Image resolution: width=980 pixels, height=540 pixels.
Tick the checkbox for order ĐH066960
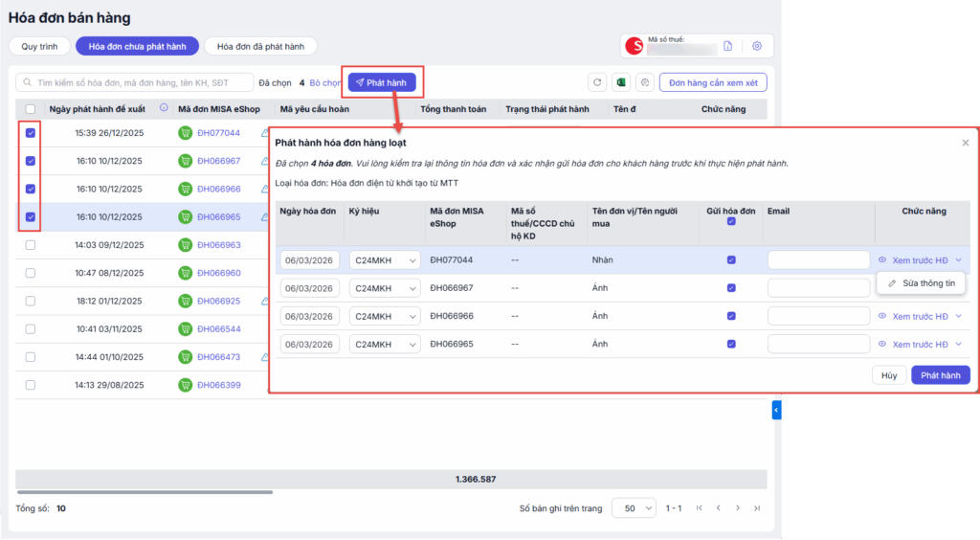pyautogui.click(x=31, y=273)
